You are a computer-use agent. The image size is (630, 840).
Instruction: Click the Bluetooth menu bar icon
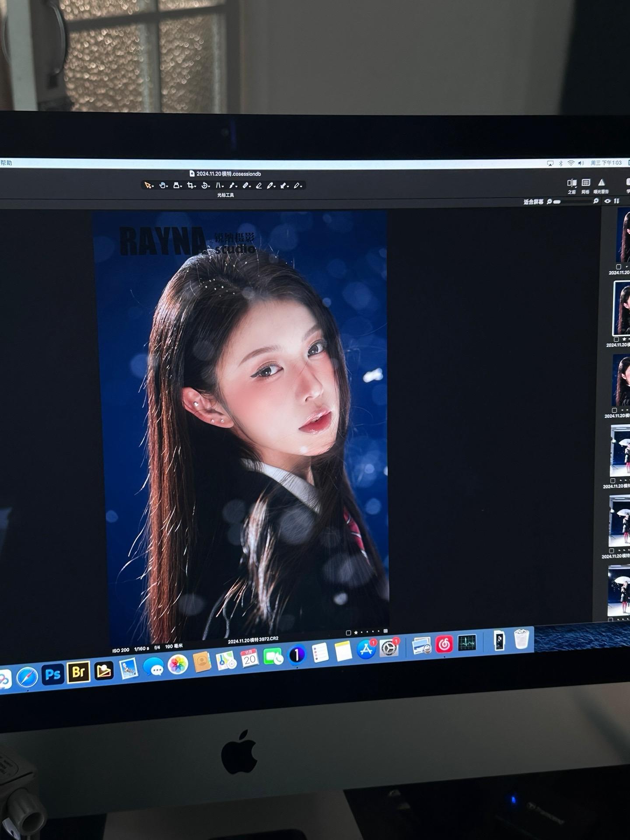[560, 163]
